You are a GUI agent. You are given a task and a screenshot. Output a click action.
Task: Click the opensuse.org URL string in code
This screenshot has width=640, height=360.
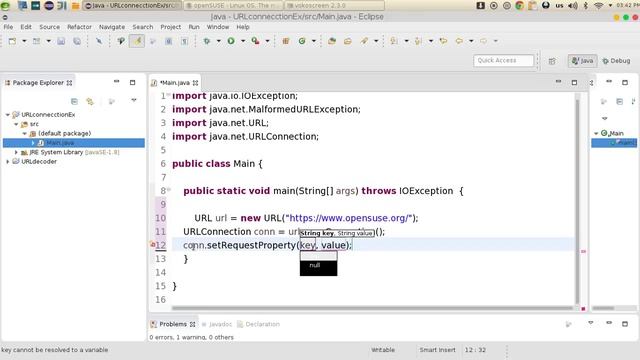(349, 218)
